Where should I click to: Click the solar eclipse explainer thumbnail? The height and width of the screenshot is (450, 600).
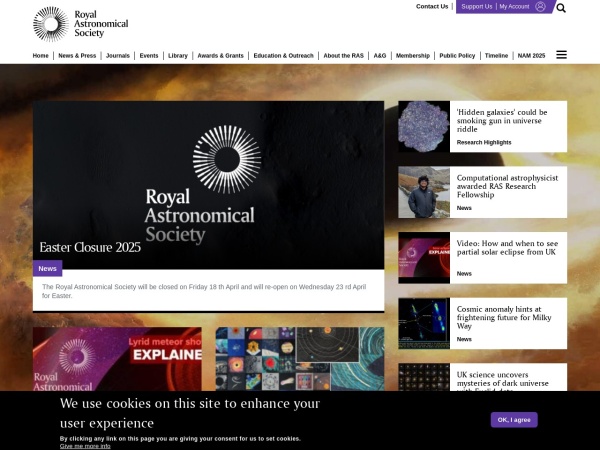(x=424, y=258)
